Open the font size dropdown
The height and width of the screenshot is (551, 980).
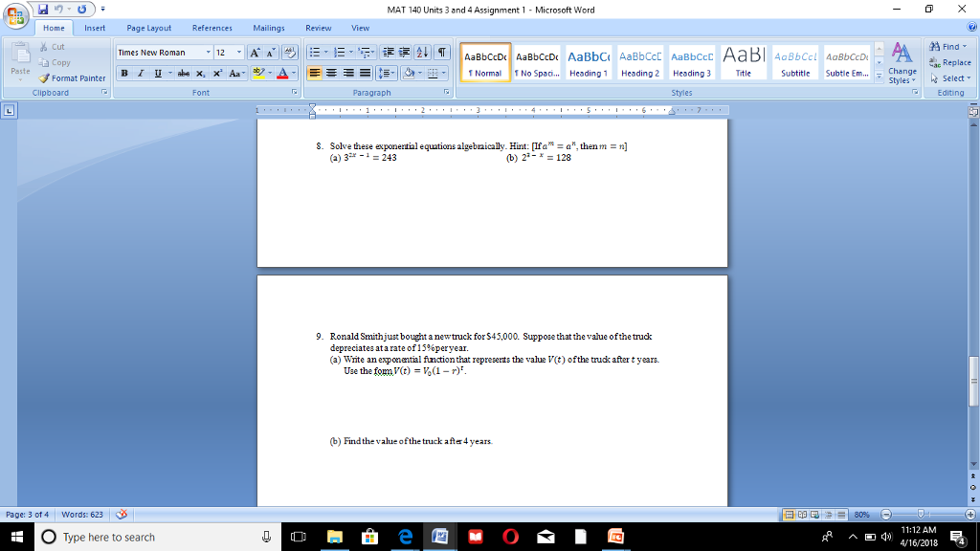239,52
